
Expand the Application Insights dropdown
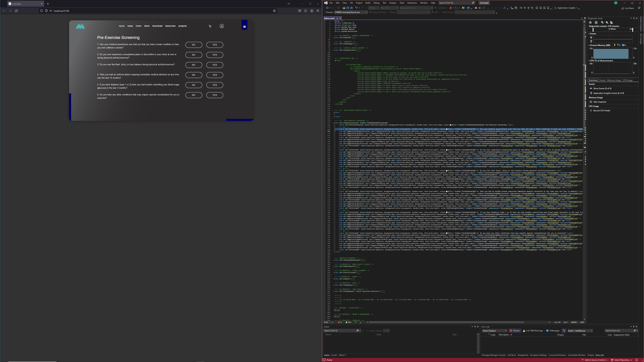pyautogui.click(x=577, y=8)
